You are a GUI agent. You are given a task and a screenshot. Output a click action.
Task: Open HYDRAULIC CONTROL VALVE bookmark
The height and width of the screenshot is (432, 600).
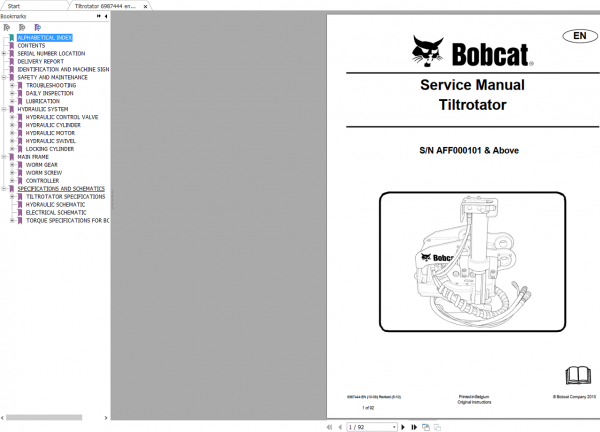click(x=62, y=117)
